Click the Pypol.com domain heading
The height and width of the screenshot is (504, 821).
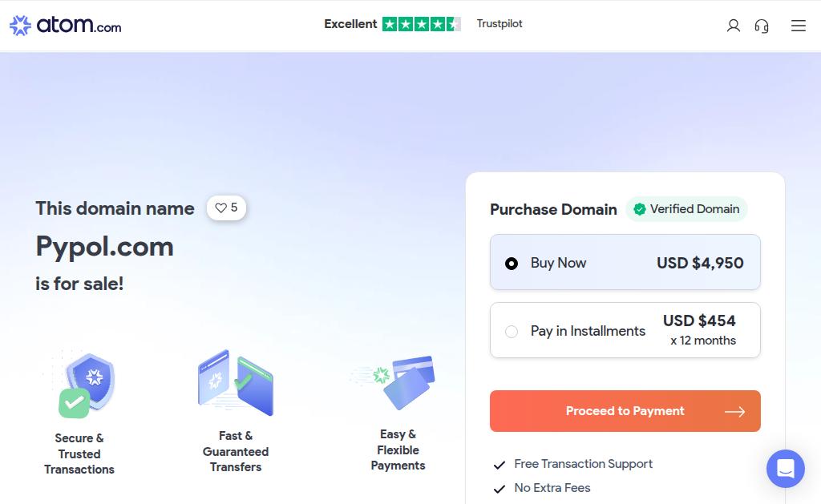point(104,246)
